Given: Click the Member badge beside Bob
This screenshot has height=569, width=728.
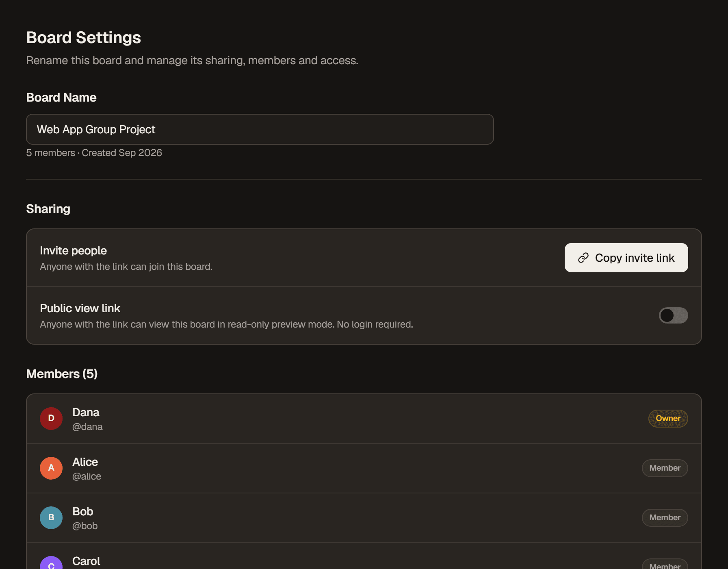Looking at the screenshot, I should pyautogui.click(x=665, y=518).
